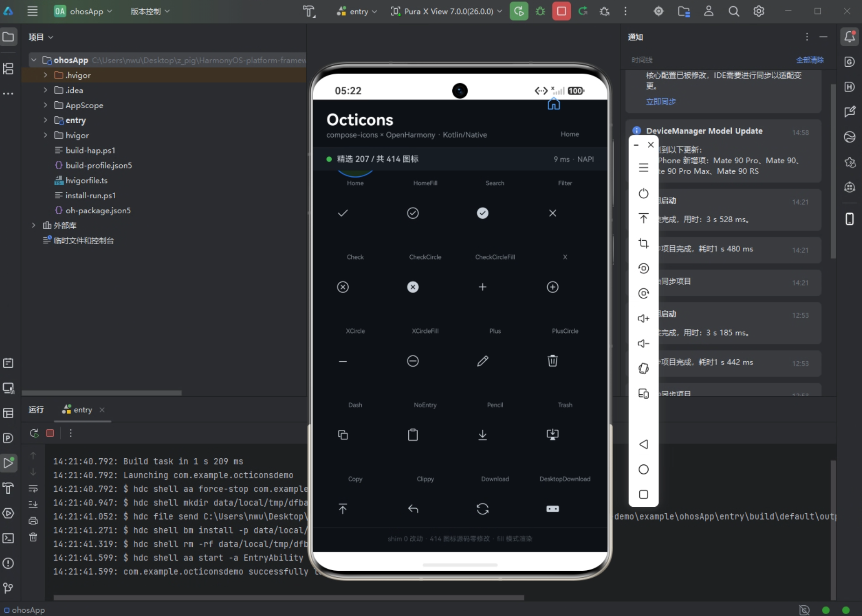Stop the process from the run panel toolbar
The width and height of the screenshot is (862, 616).
point(50,433)
